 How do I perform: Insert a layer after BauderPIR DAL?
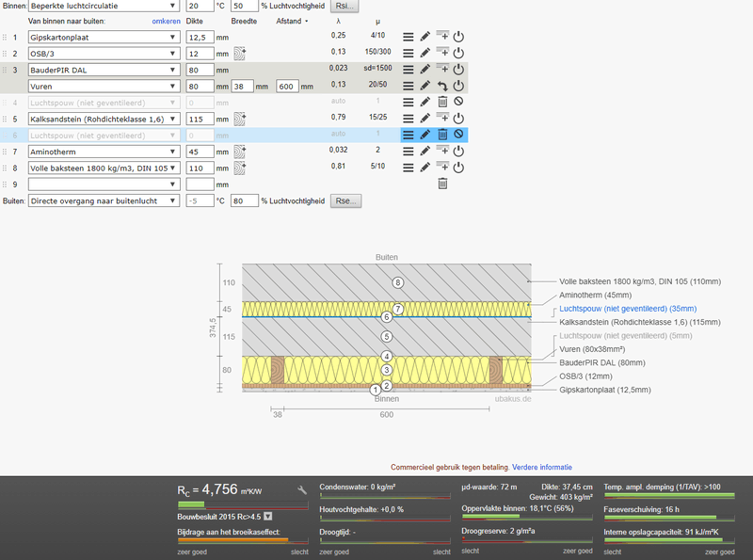coord(442,69)
